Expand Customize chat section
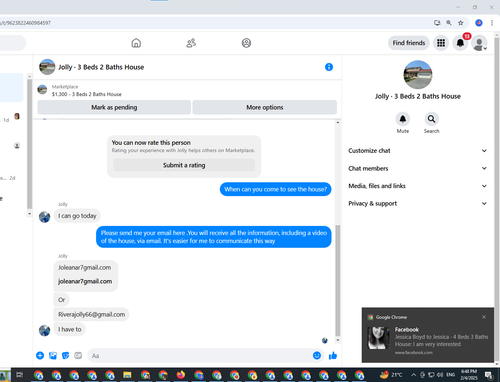Screen dimensions: 500x382 click(x=418, y=151)
